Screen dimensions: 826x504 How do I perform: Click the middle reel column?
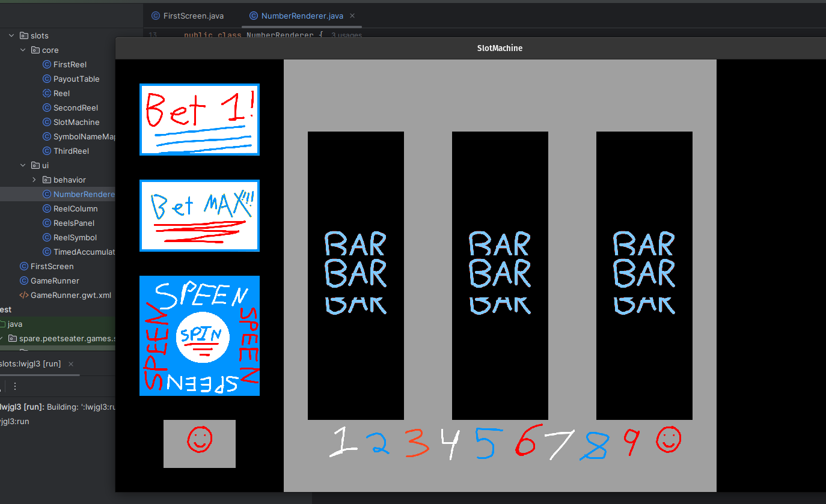point(500,275)
